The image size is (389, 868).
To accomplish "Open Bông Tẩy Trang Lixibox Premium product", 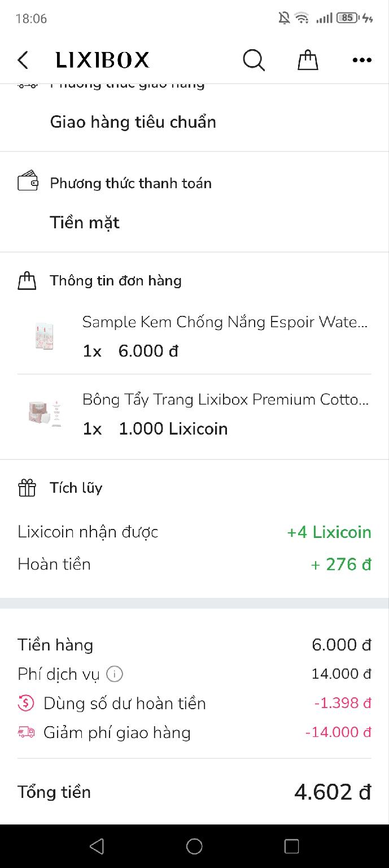I will (x=225, y=400).
